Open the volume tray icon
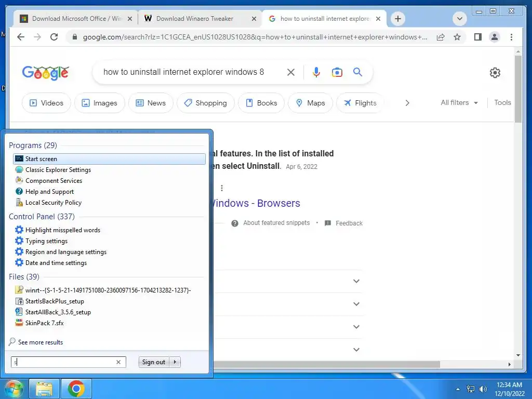532x399 pixels. point(483,389)
